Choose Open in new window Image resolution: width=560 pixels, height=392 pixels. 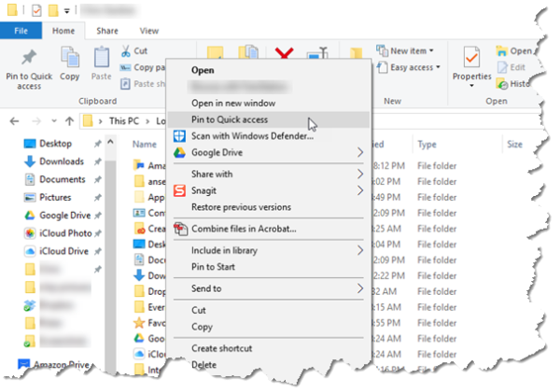tap(268, 104)
